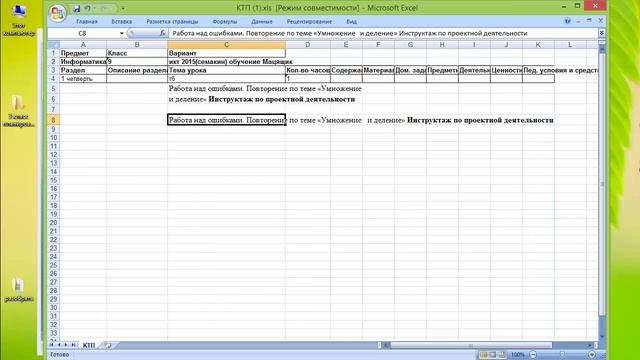Select row 8 header

pos(53,120)
